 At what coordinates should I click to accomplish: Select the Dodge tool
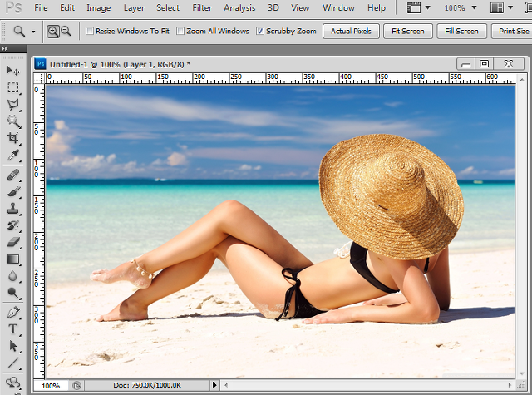click(13, 293)
